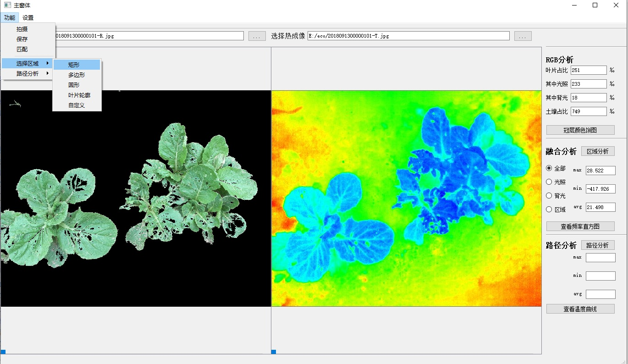Choose 多边形 region shape
Screen dimensions: 628x364
tap(77, 75)
